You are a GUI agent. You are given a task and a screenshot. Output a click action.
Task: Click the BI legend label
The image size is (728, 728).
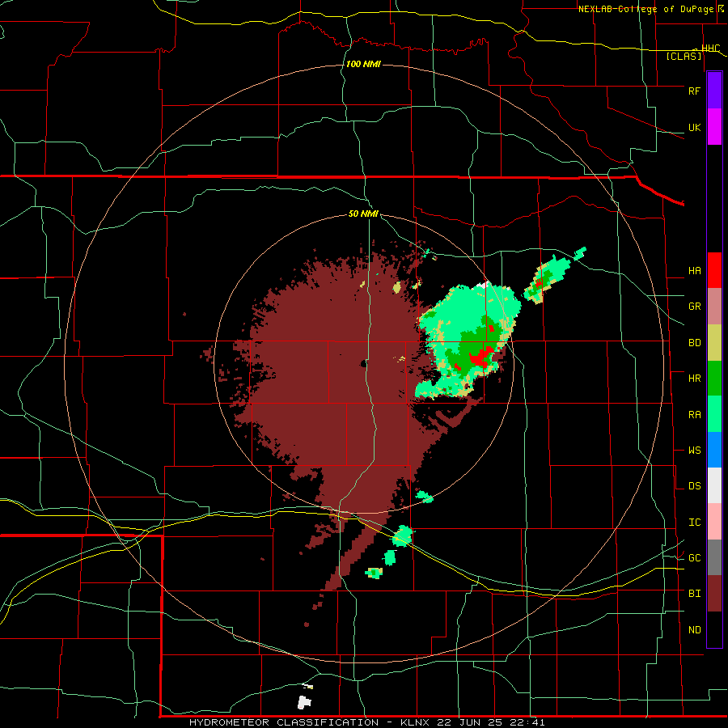(694, 594)
